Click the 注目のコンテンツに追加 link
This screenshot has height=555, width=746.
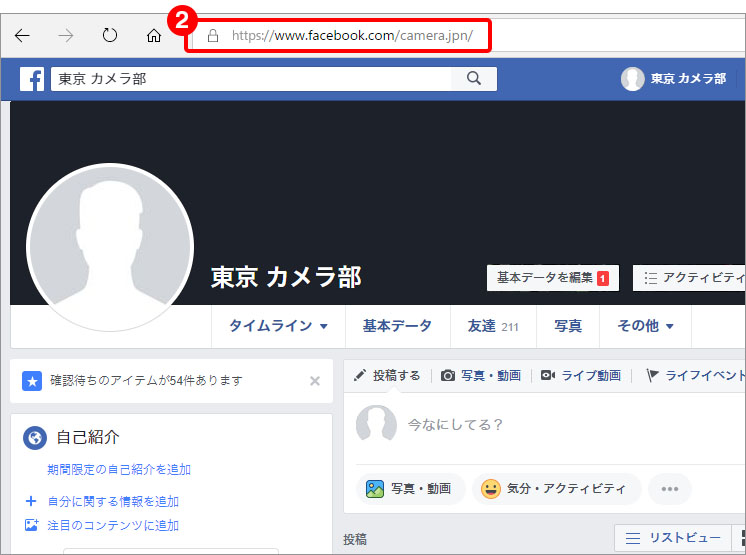(x=113, y=526)
